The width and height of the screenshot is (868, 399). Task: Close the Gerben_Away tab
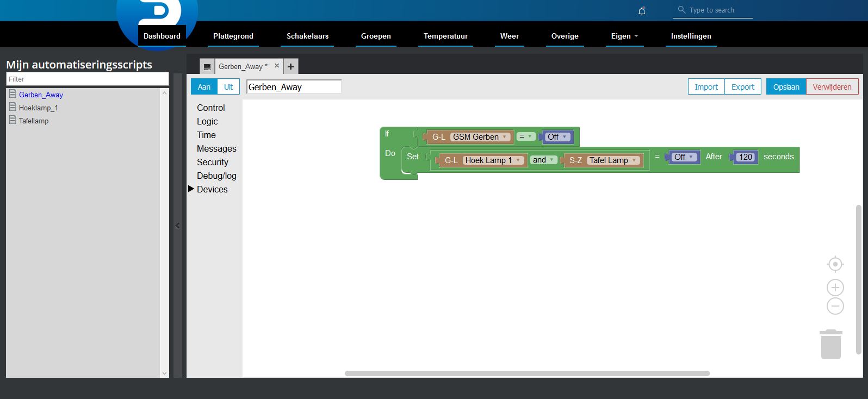(x=277, y=66)
